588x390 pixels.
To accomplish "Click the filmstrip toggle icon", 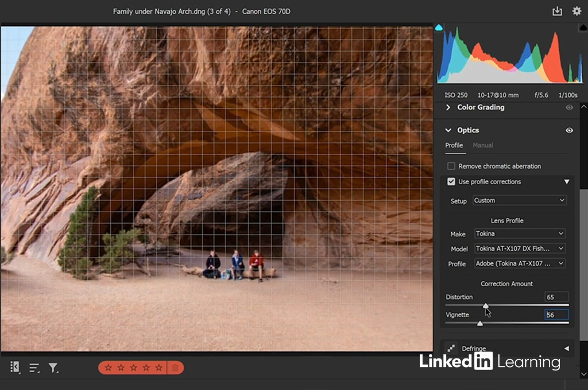I will pos(16,368).
